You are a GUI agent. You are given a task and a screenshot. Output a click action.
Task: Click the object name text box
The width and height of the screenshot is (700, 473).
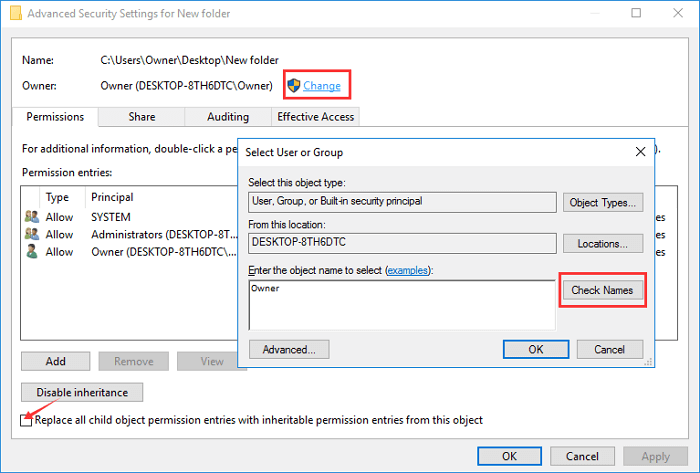click(402, 306)
